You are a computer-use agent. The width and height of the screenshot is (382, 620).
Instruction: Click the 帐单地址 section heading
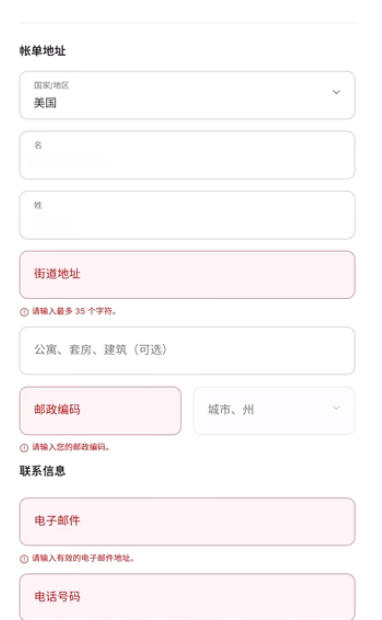(43, 51)
